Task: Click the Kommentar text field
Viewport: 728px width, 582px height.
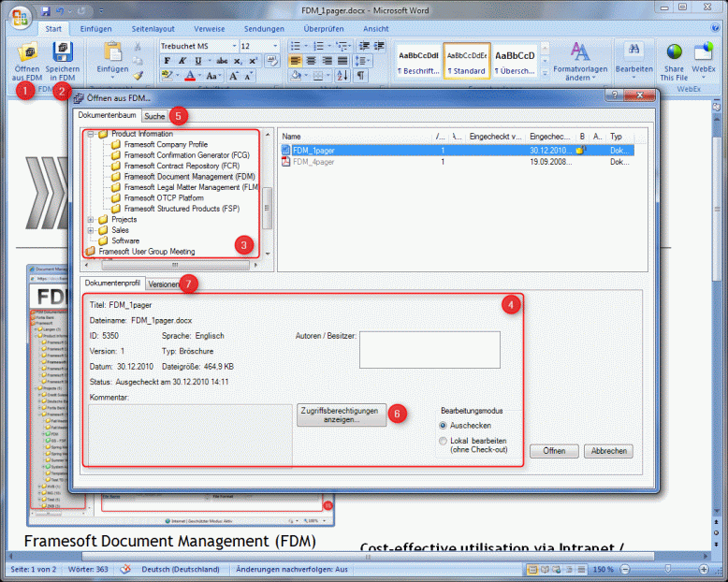Action: point(190,434)
